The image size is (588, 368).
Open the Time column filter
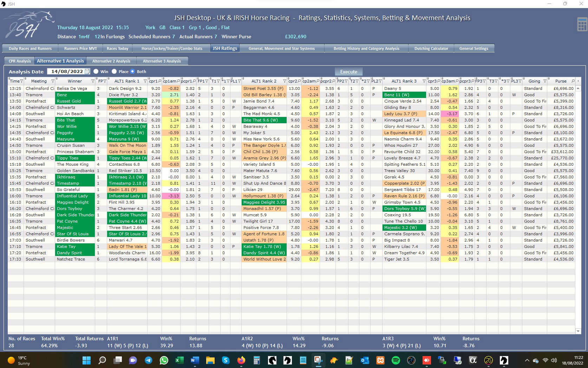click(22, 81)
